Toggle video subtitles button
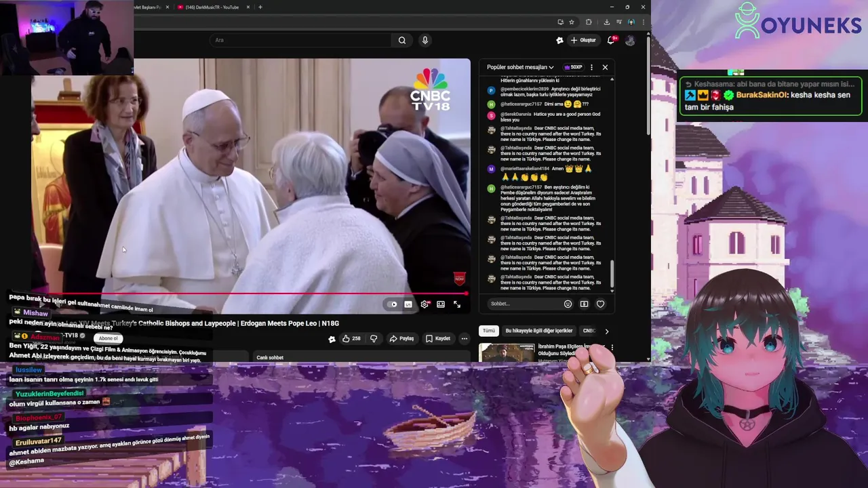 [408, 304]
